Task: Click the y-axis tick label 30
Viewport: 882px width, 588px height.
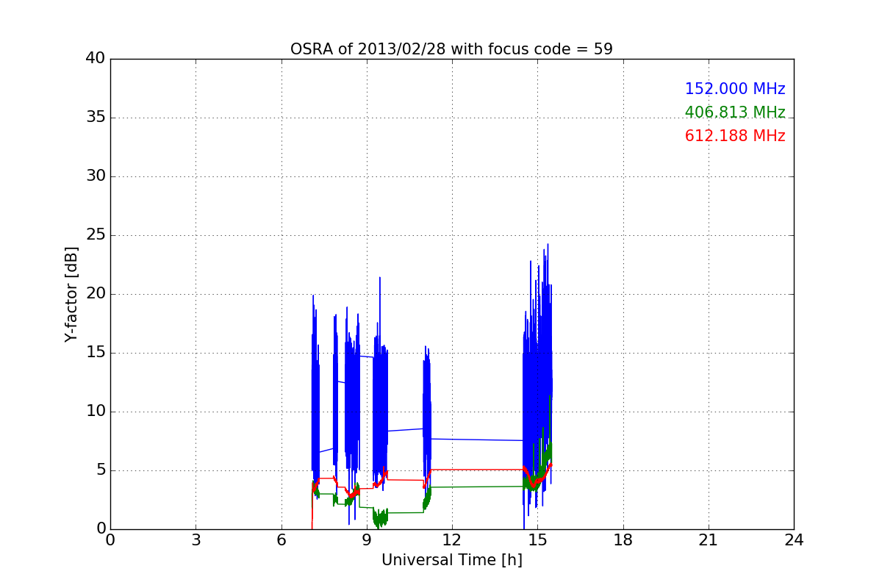Action: [96, 176]
